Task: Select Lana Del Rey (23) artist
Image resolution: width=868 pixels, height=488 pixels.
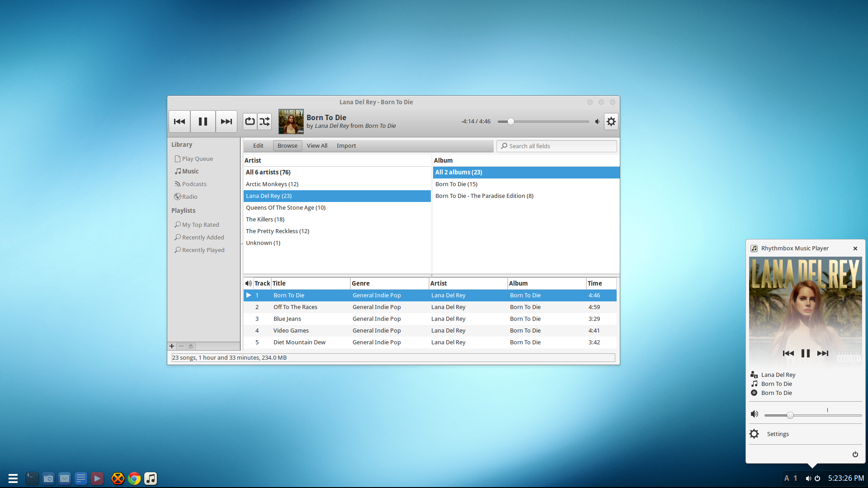Action: pos(337,196)
